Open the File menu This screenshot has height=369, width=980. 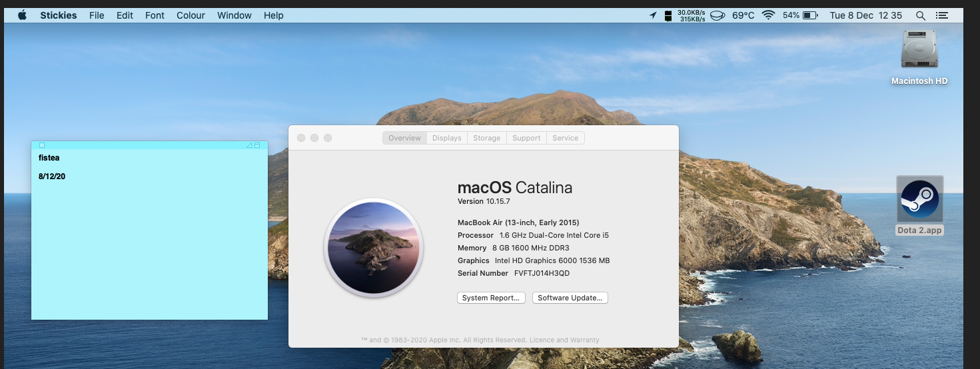[97, 15]
